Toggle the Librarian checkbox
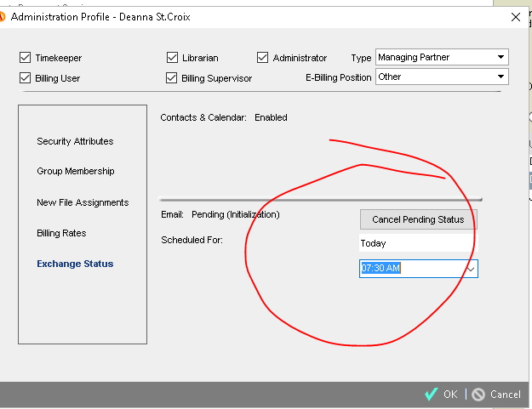 (172, 58)
